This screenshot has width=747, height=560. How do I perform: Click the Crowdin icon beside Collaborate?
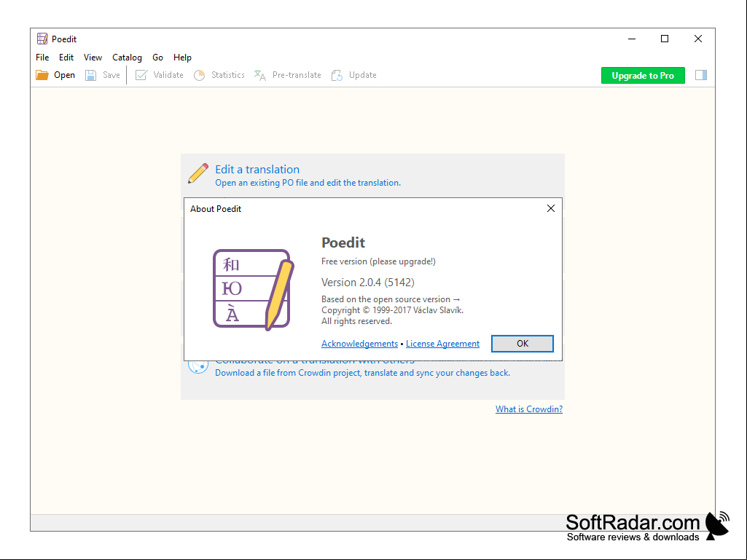coord(198,366)
